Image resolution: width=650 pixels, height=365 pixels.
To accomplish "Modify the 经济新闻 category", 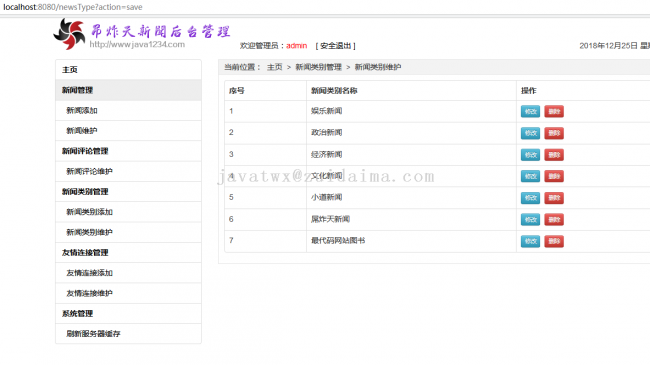I will click(x=530, y=155).
